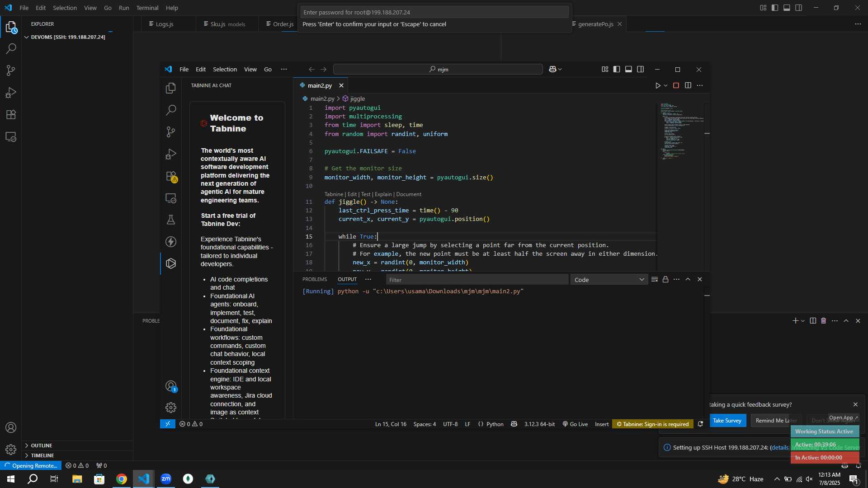The height and width of the screenshot is (488, 868).
Task: Open Extensions view in the outer window activity bar
Action: click(x=11, y=115)
